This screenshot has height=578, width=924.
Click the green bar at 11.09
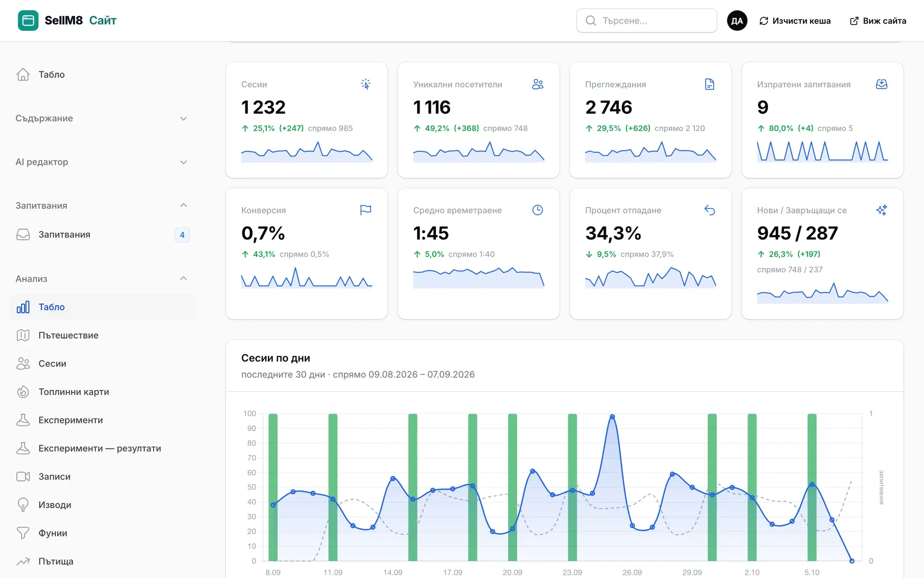[333, 487]
